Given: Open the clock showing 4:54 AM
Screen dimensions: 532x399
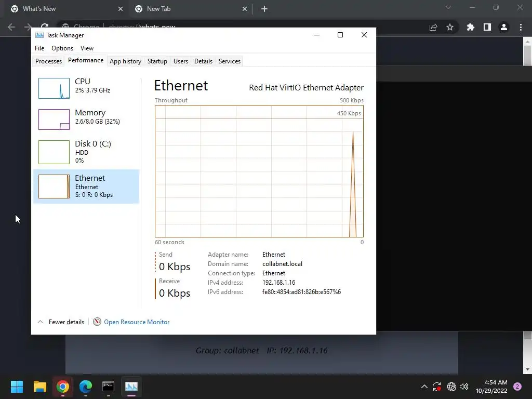Looking at the screenshot, I should tap(491, 387).
